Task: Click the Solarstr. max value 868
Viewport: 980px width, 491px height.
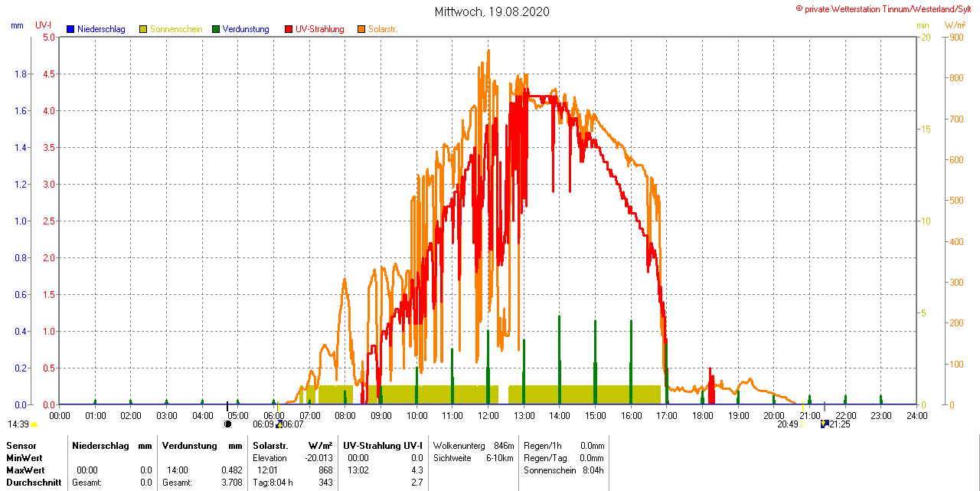Action: click(x=326, y=470)
